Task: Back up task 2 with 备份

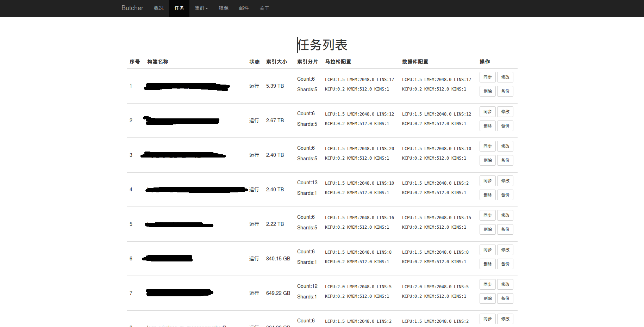Action: tap(505, 126)
